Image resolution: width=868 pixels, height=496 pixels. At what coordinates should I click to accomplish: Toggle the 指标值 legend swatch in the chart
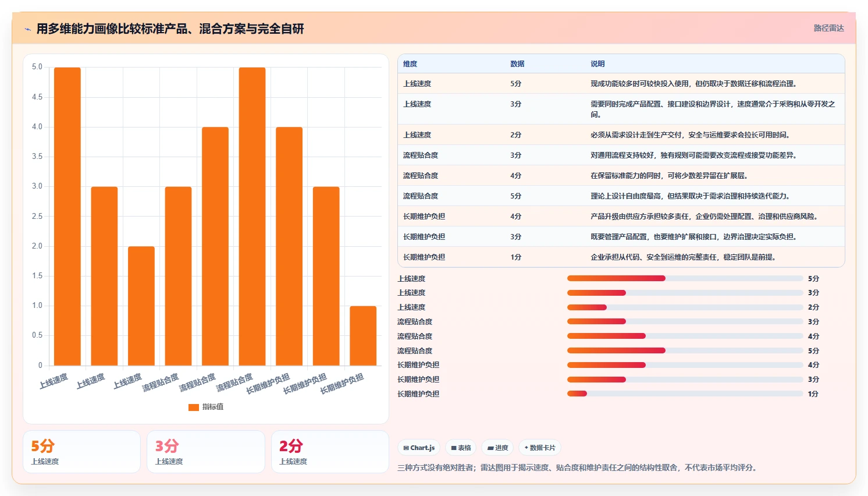pos(194,408)
